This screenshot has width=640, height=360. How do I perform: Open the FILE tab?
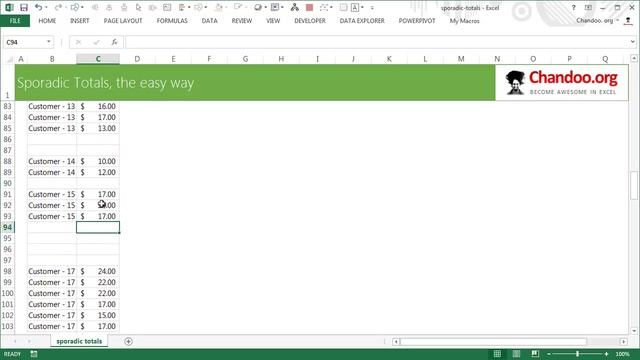click(15, 21)
